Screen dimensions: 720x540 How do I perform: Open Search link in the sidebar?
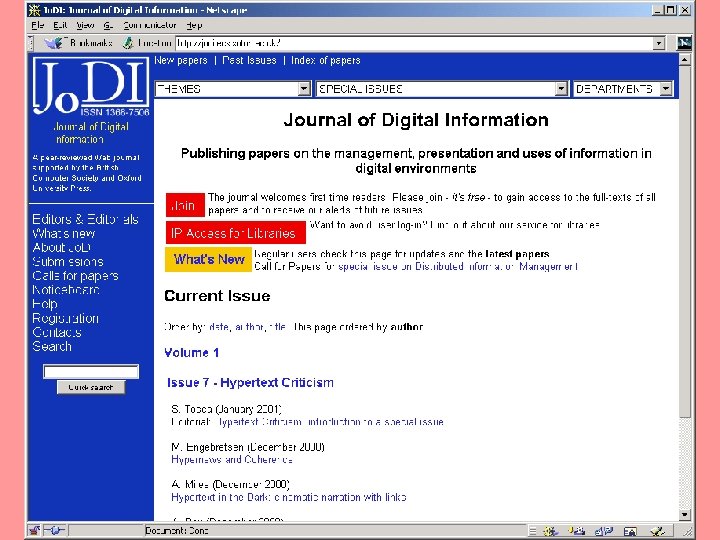tap(52, 346)
